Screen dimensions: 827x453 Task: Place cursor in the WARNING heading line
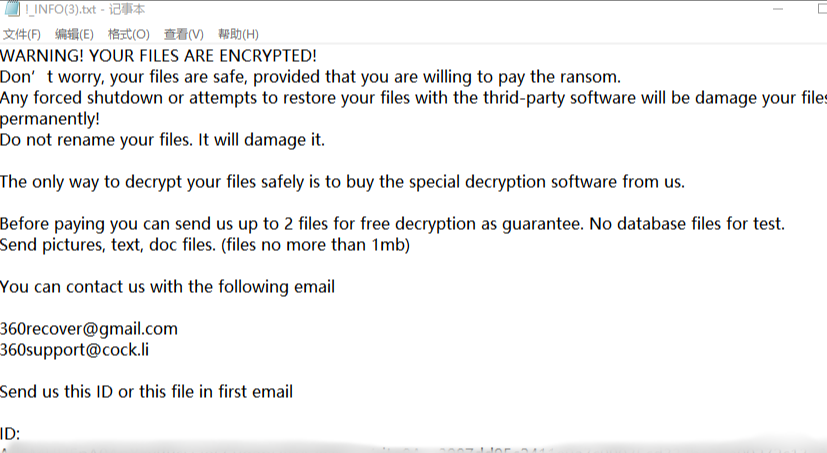click(x=158, y=55)
